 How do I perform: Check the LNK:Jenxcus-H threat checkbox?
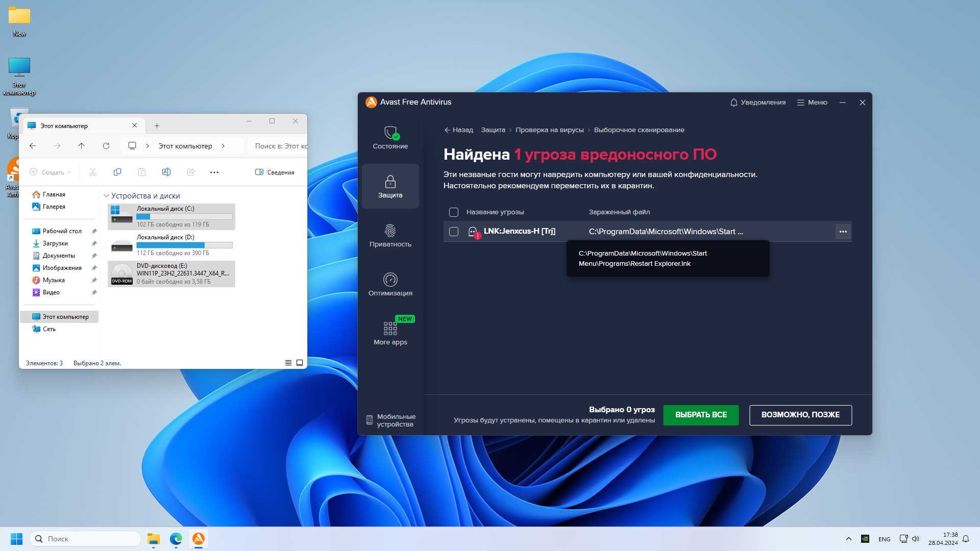[x=453, y=232]
